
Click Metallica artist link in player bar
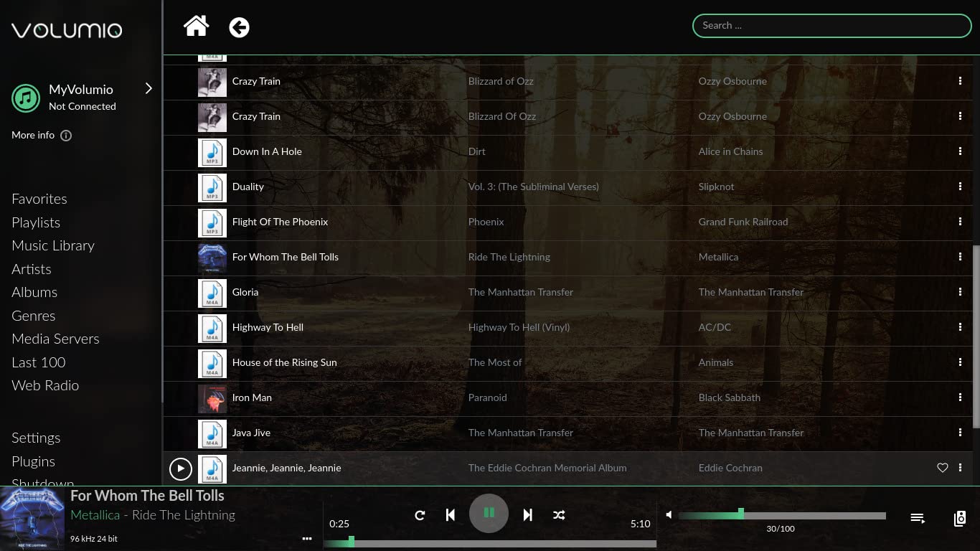[x=95, y=515]
